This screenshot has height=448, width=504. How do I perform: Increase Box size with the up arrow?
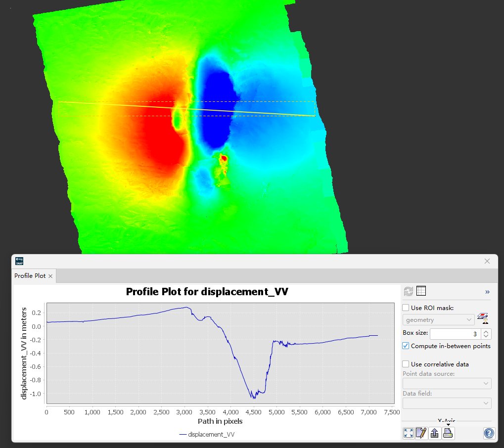pos(486,331)
